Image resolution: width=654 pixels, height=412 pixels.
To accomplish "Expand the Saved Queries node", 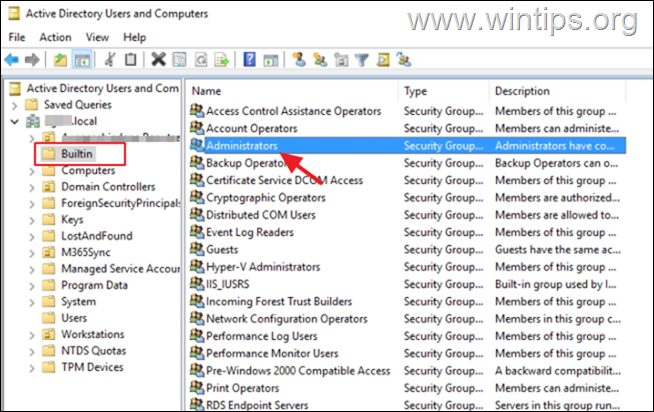I will pyautogui.click(x=15, y=105).
